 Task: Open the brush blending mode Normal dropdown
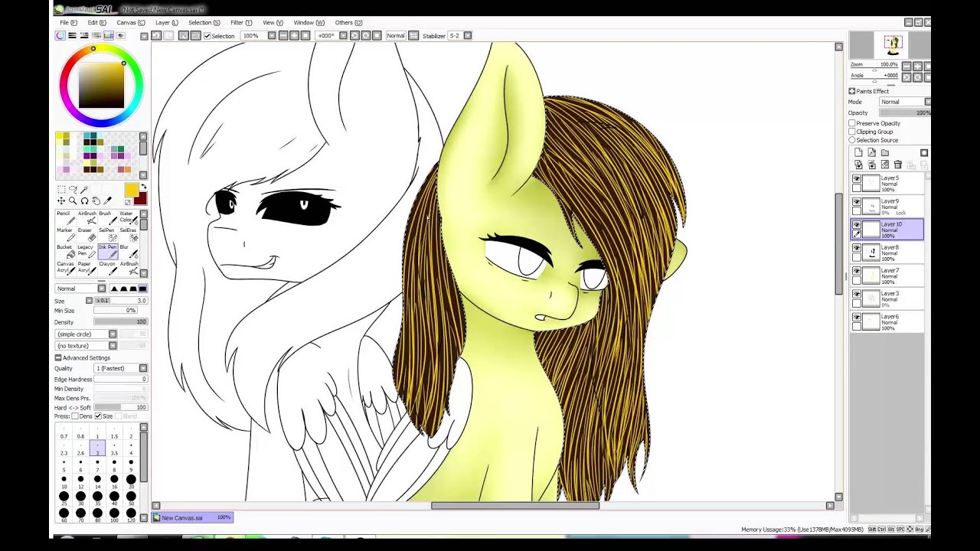point(80,289)
